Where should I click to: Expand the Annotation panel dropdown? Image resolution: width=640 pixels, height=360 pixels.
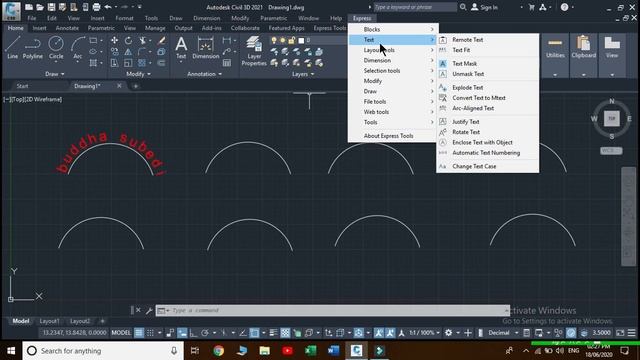coord(204,74)
